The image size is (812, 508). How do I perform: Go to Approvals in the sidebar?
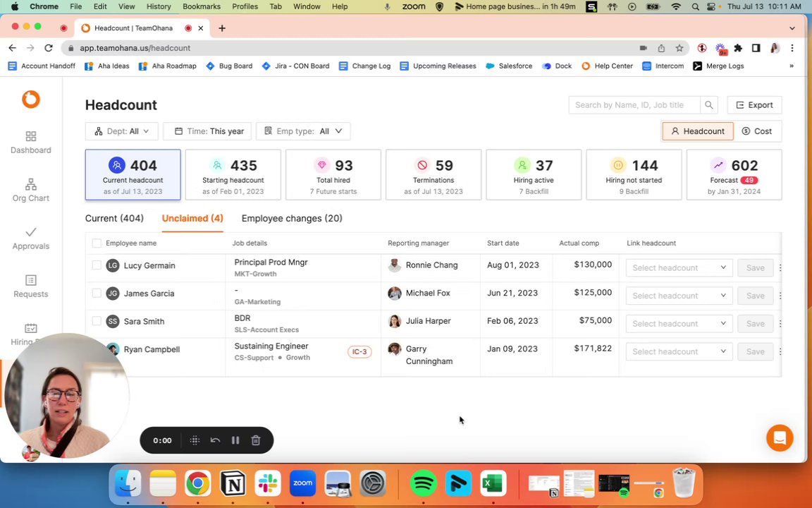point(30,238)
